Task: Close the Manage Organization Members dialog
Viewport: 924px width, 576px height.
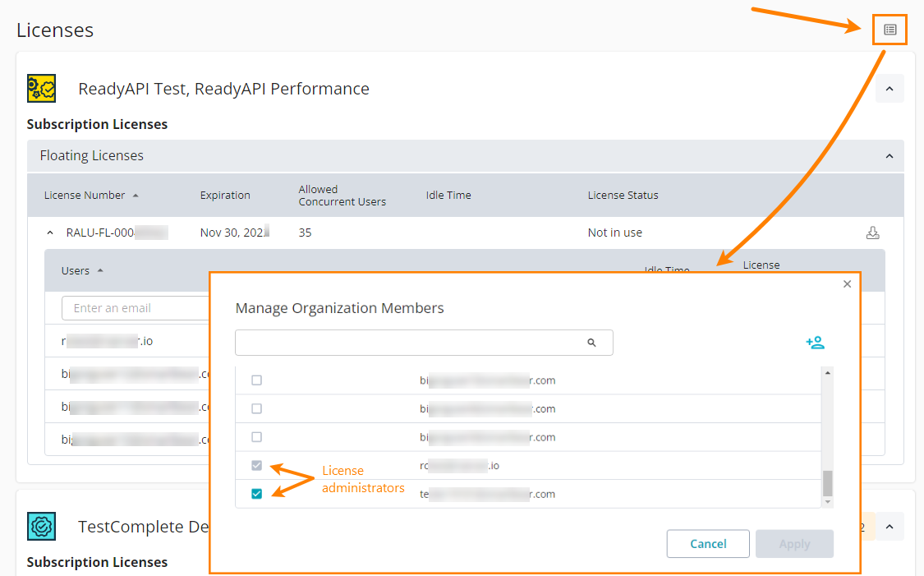Action: tap(847, 283)
